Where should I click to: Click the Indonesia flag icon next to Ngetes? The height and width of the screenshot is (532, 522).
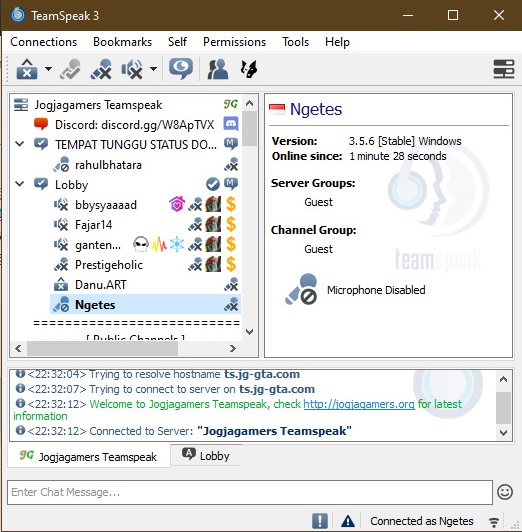click(x=277, y=109)
